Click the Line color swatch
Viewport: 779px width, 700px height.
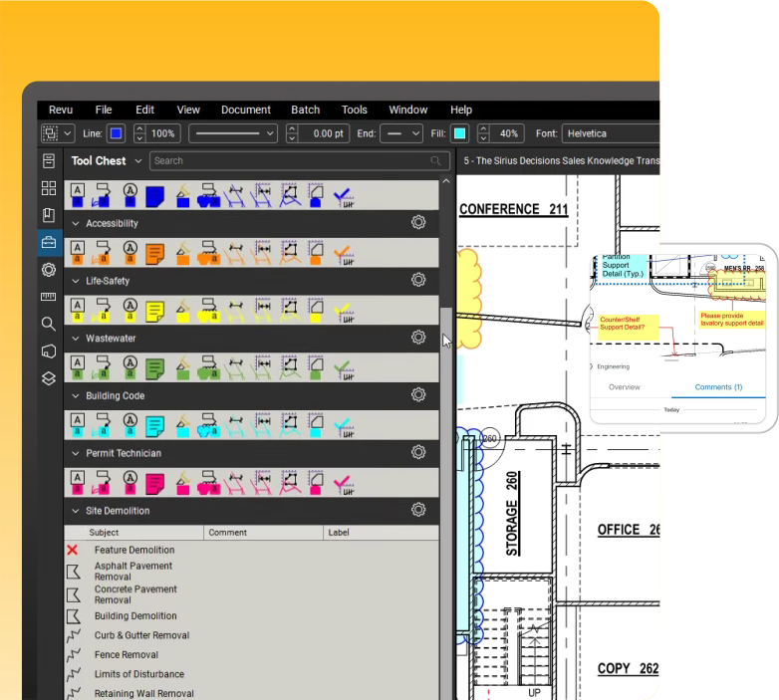click(x=116, y=133)
